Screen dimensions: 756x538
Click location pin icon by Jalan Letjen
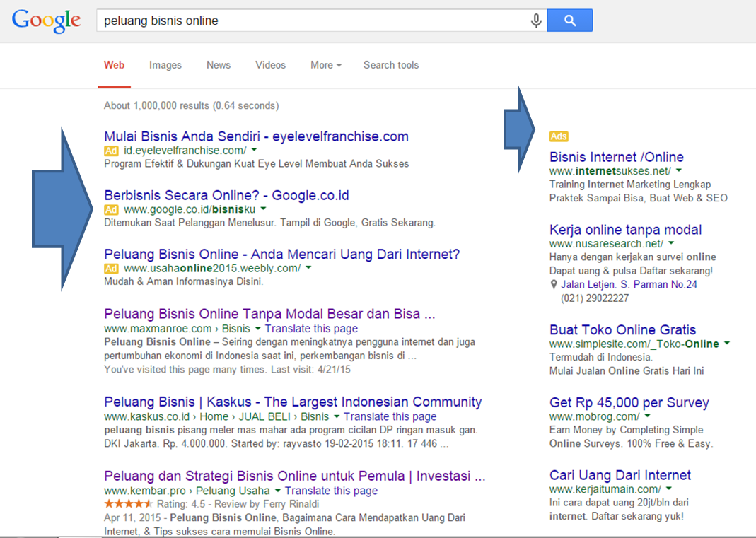(554, 284)
